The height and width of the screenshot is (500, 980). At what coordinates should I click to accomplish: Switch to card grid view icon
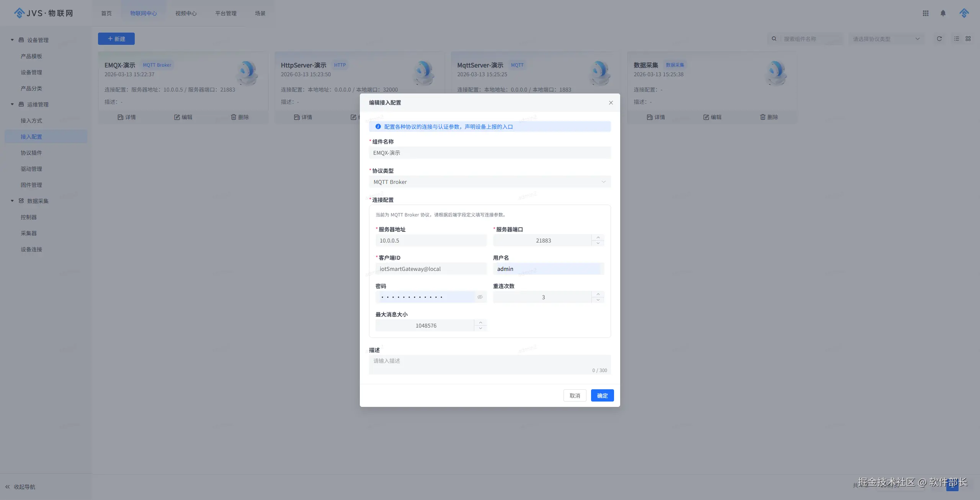coord(968,39)
